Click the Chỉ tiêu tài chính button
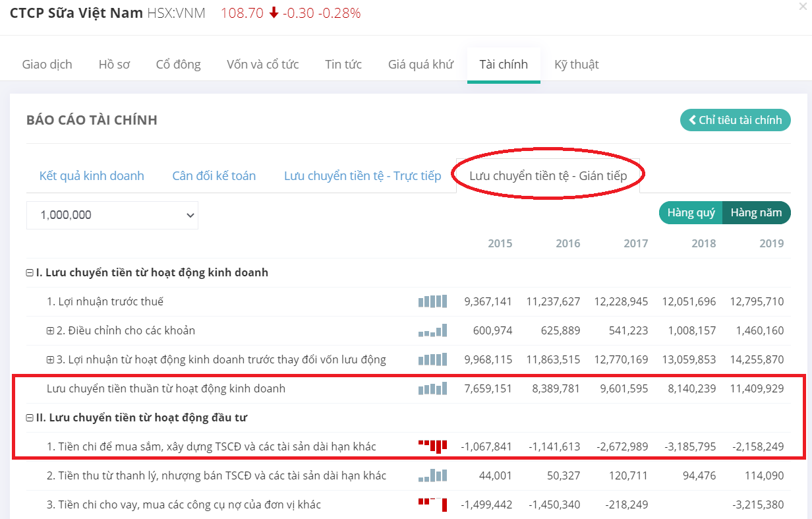This screenshot has height=519, width=812. pyautogui.click(x=735, y=120)
